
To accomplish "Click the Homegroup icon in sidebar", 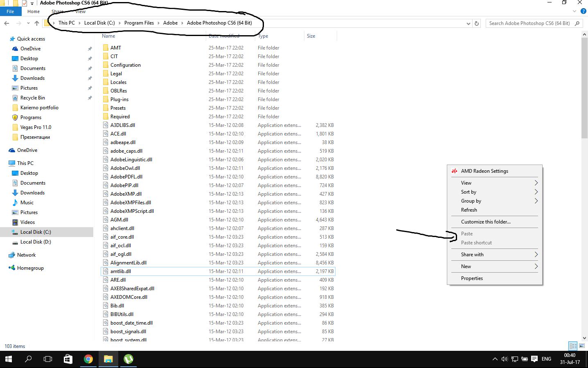I will point(12,268).
